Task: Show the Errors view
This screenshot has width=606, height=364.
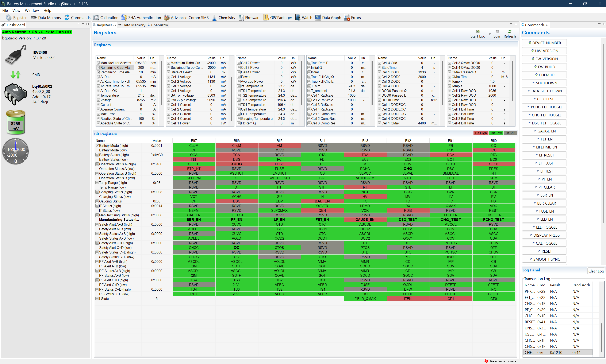Action: (352, 18)
